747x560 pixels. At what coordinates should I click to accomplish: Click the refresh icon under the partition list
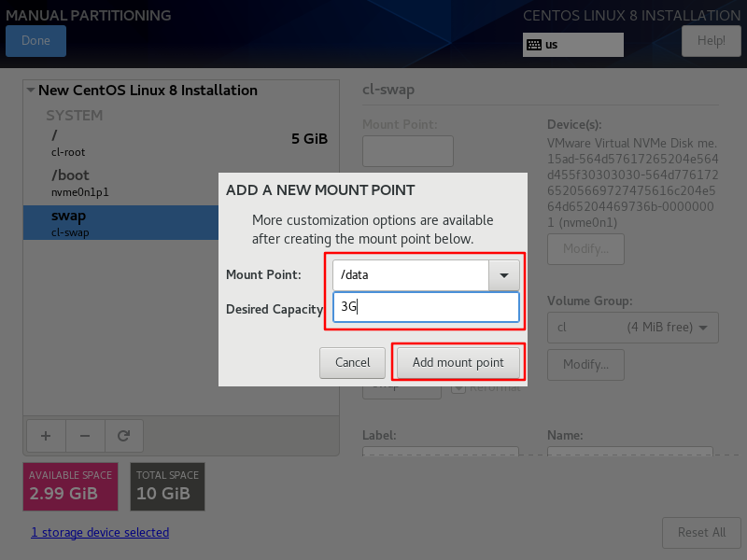coord(124,436)
